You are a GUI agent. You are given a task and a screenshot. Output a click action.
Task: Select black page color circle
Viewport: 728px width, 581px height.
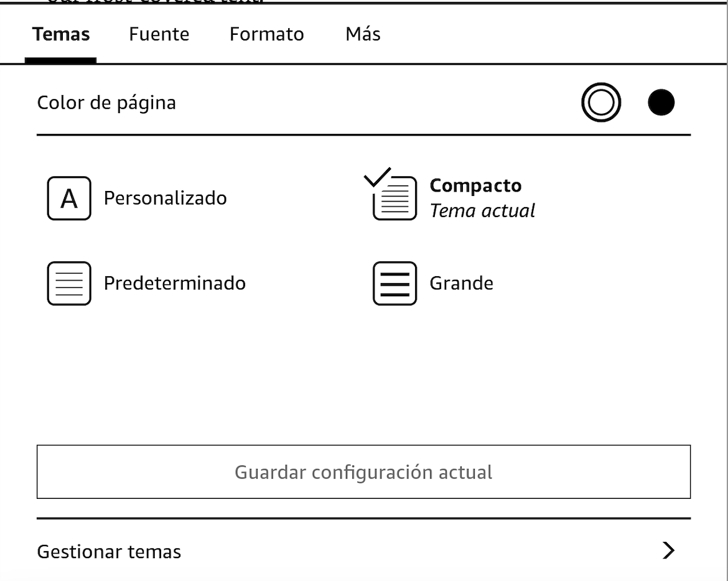click(x=661, y=103)
